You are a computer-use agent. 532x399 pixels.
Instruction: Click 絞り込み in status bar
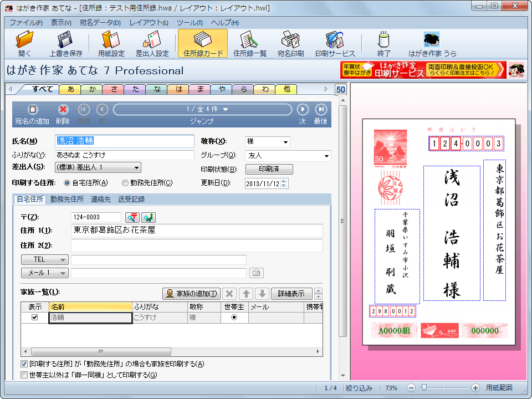click(359, 388)
